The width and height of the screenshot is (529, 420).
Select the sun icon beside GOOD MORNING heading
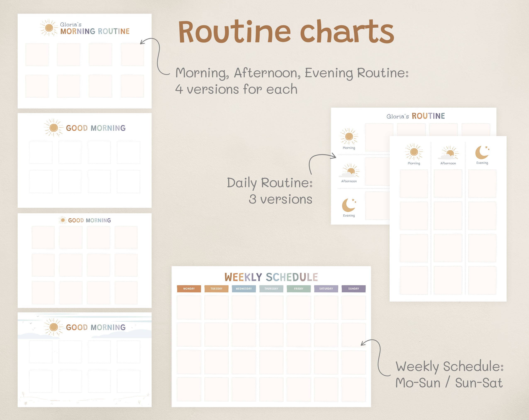(x=53, y=128)
